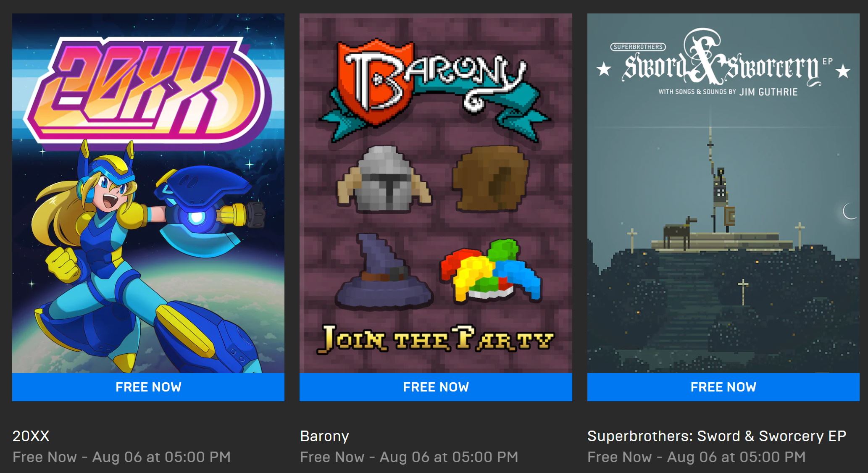Click FREE NOW button under 20XX
This screenshot has width=868, height=473.
pos(148,387)
